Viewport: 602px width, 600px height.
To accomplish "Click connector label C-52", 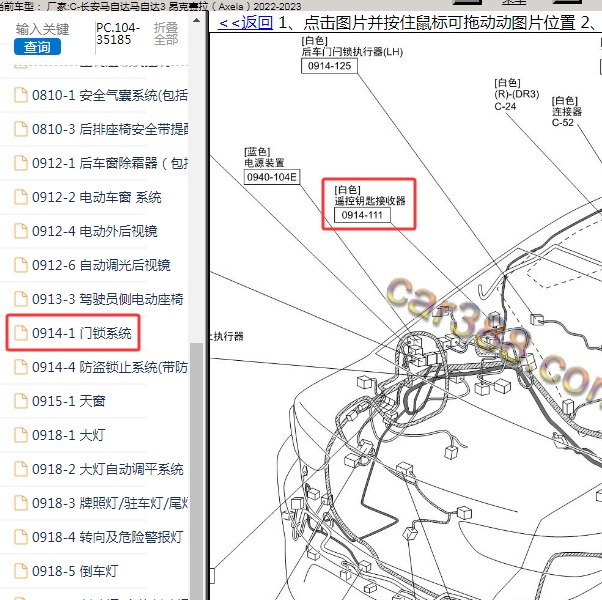I will 562,123.
